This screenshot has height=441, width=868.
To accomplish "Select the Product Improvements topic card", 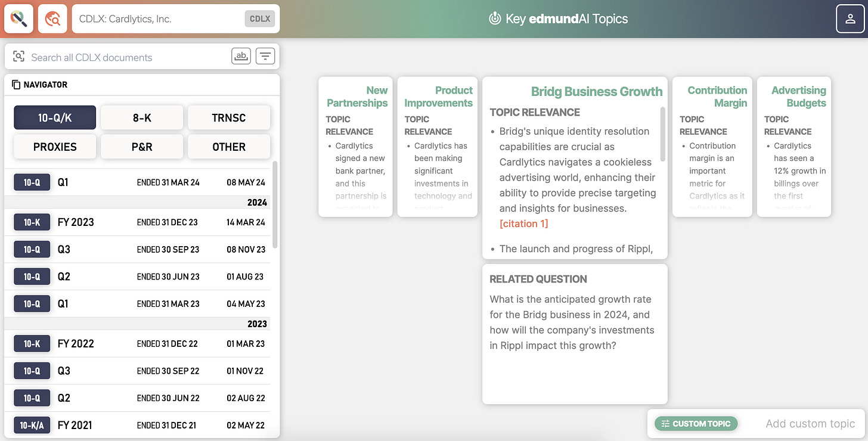I will click(x=438, y=147).
